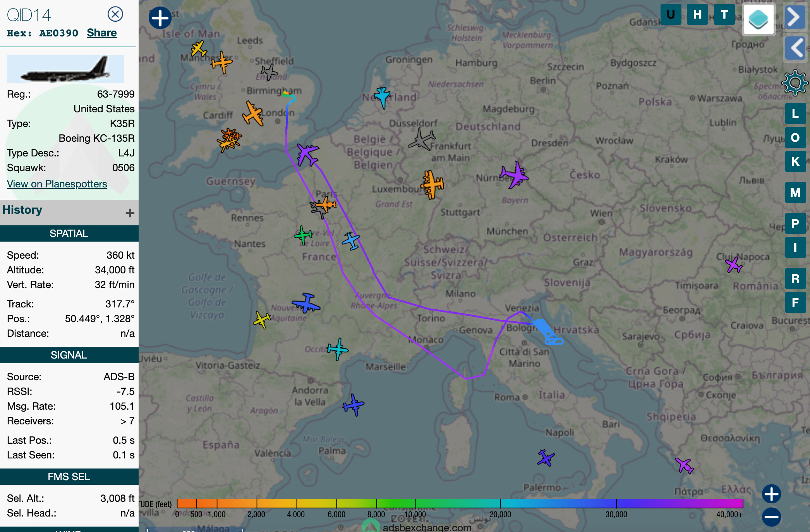
Task: Select the light blue aircraft southeast of Paris
Action: (x=351, y=241)
